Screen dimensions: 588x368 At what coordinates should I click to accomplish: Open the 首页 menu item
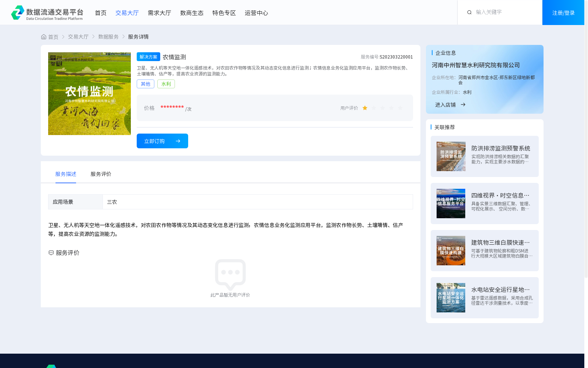(x=100, y=13)
